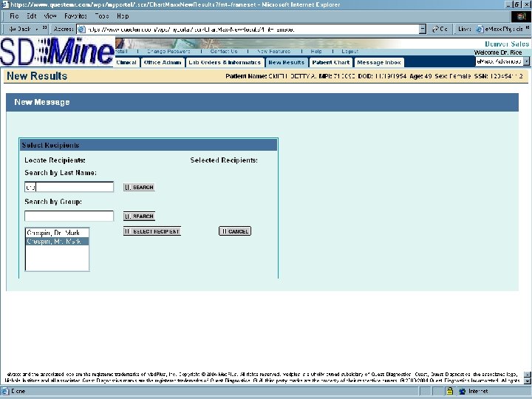Click Search button for group
The width and height of the screenshot is (532, 399).
coord(139,216)
